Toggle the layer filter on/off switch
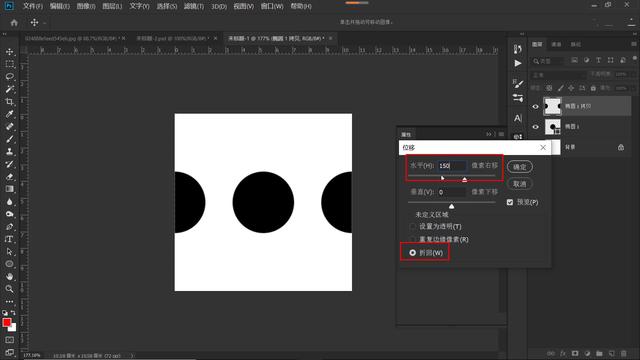This screenshot has height=360, width=640. point(635,59)
